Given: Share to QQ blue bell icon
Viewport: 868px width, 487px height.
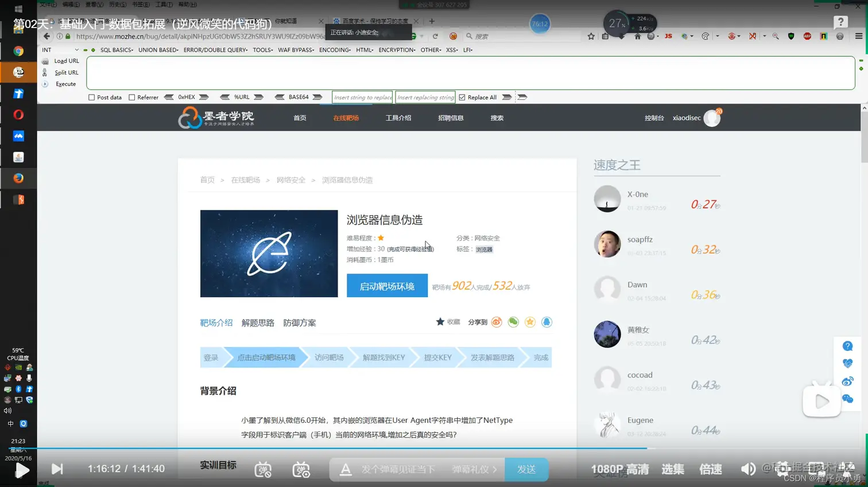Looking at the screenshot, I should [547, 322].
